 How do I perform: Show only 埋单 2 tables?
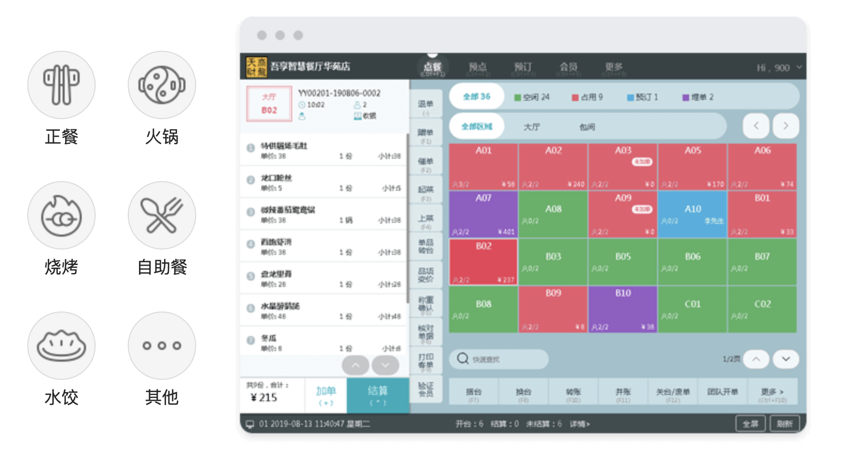698,97
